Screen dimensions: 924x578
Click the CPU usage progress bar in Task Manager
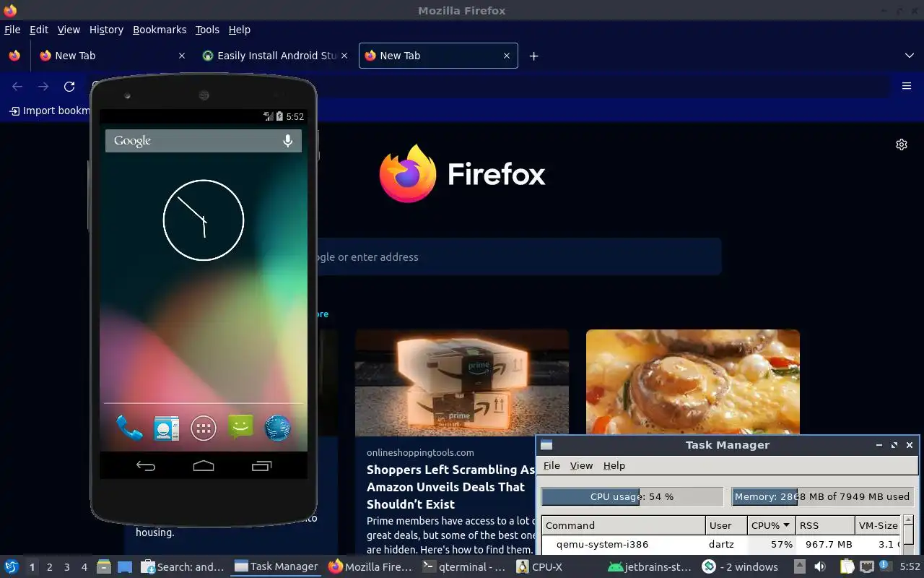(632, 496)
